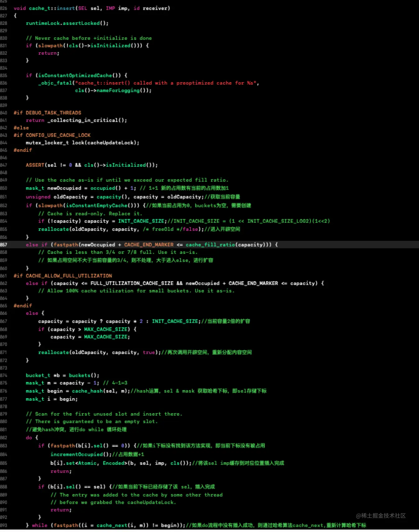Viewport: 419px width, 532px height.
Task: Click the comment 'Never cache before +initialize is done'
Action: (x=89, y=38)
